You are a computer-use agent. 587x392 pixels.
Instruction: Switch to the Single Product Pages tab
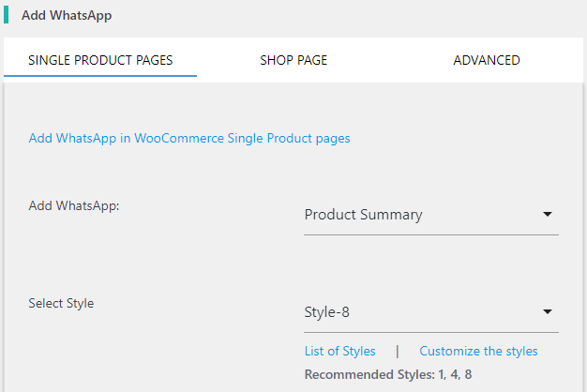pos(100,60)
